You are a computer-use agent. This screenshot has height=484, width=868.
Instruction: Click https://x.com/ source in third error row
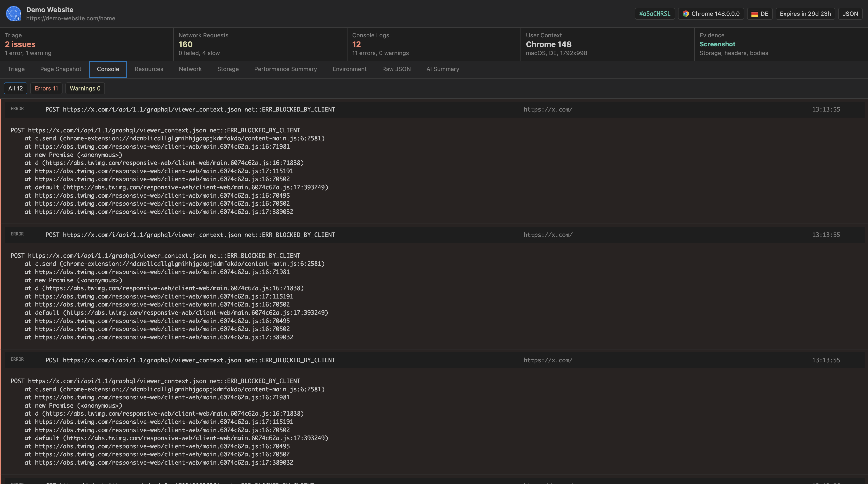(x=548, y=360)
